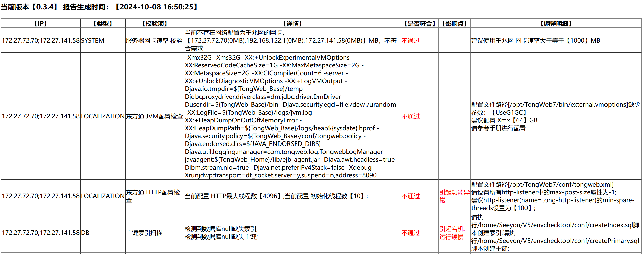Click the 服务器网卡速率 校验 check item
This screenshot has height=254, width=644.
tap(154, 40)
